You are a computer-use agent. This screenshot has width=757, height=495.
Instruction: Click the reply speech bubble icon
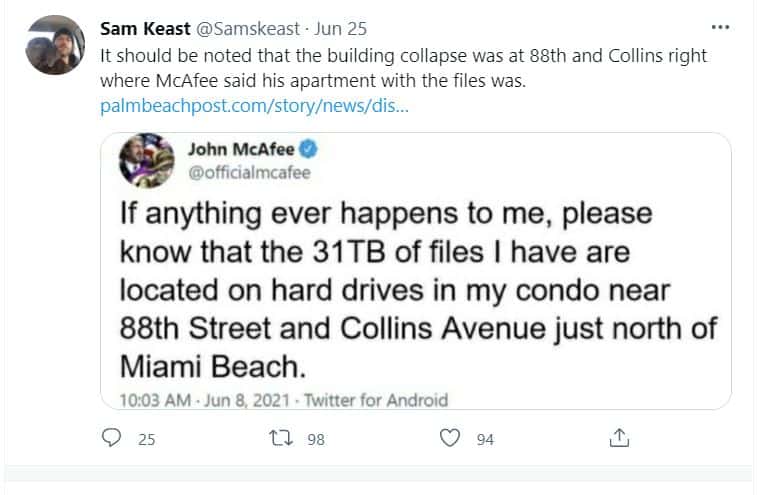113,438
